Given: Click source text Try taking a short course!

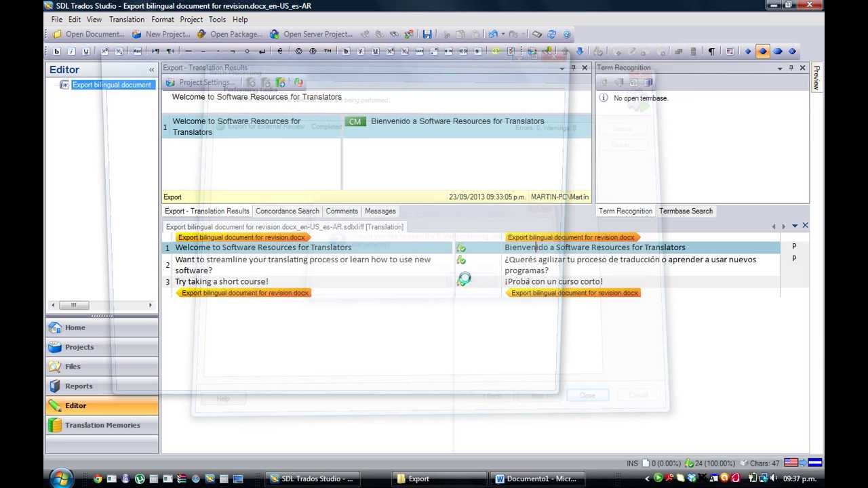Looking at the screenshot, I should tap(222, 281).
